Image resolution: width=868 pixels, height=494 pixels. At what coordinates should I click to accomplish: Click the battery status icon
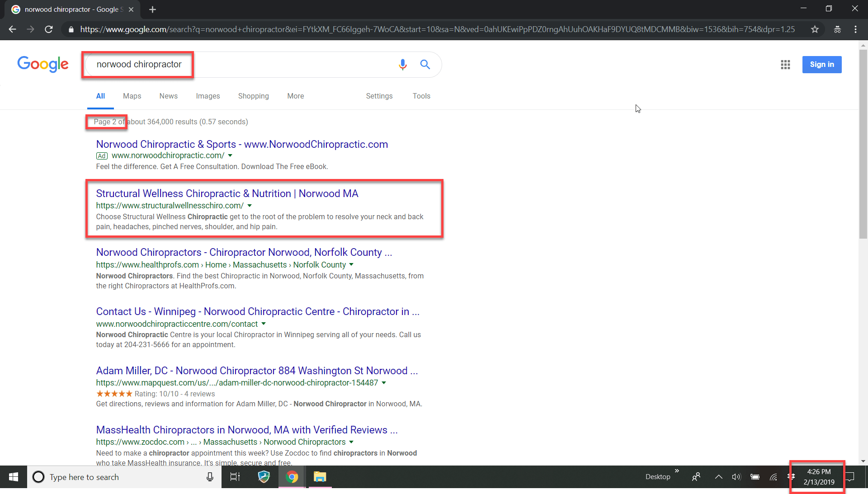point(755,477)
